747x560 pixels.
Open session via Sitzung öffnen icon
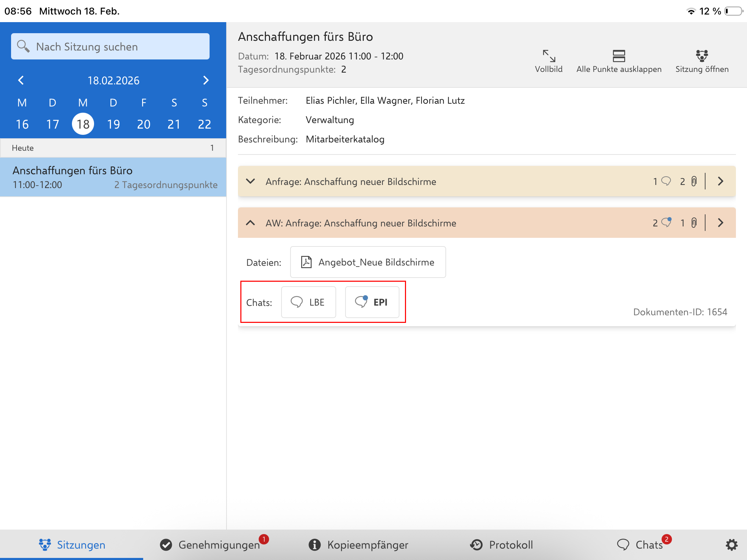point(702,56)
